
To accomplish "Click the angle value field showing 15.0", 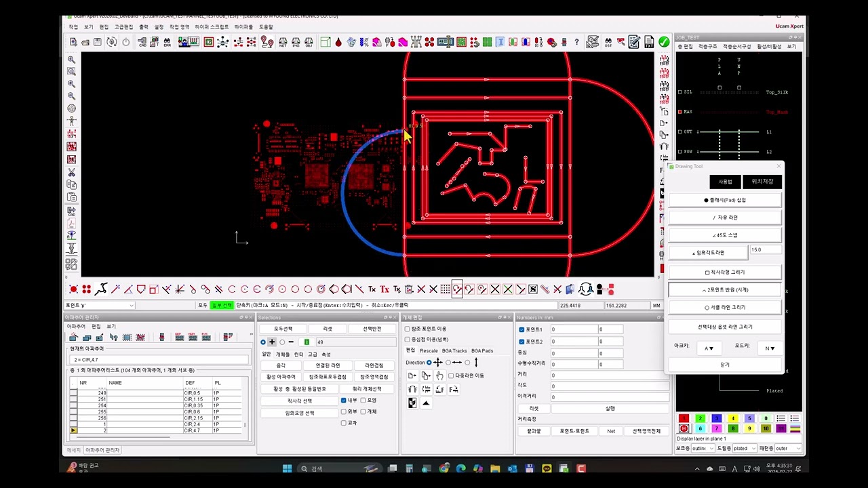I will (x=765, y=250).
